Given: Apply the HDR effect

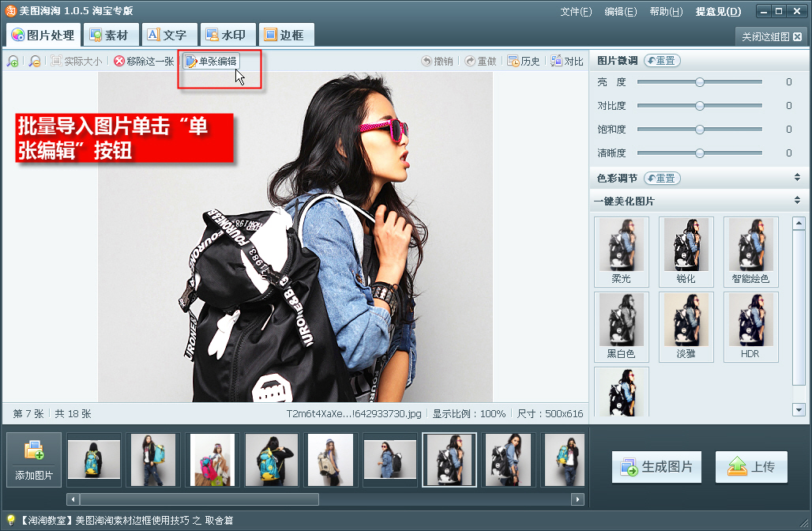Looking at the screenshot, I should click(751, 327).
